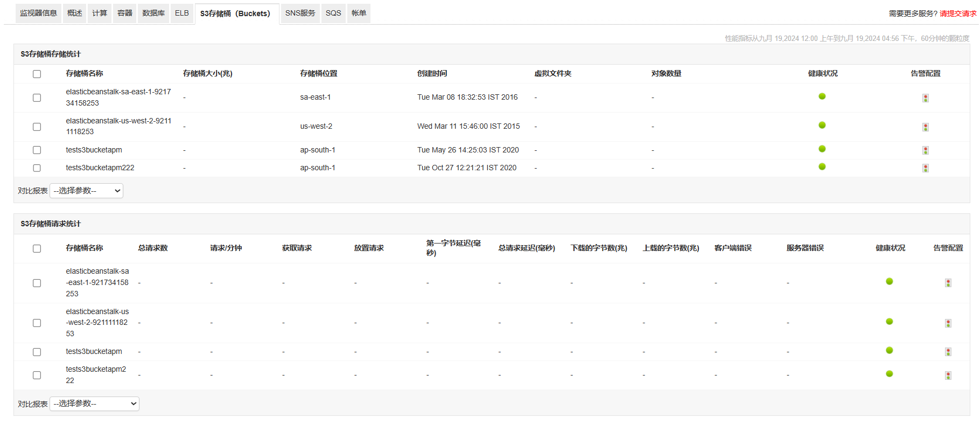
Task: Click health dot for tests3bucketapm request row
Action: pyautogui.click(x=890, y=350)
